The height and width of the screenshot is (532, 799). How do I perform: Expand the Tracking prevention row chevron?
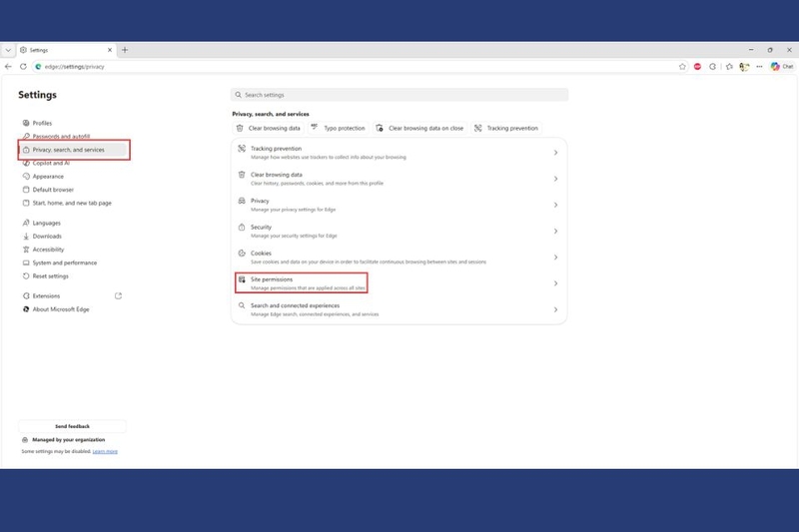point(555,153)
